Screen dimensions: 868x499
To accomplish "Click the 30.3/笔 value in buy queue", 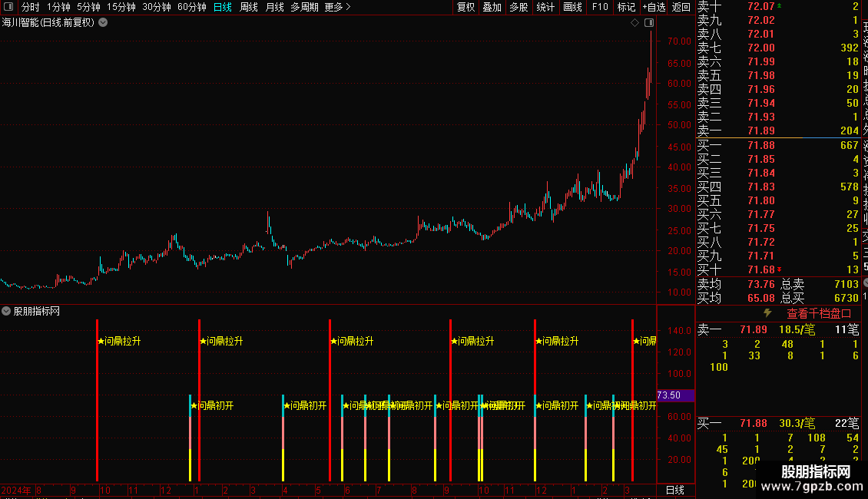I will 797,423.
